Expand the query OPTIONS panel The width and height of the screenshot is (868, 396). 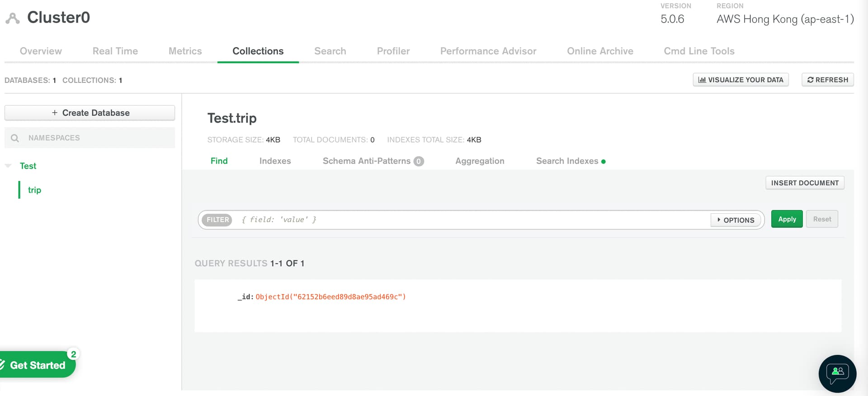736,220
